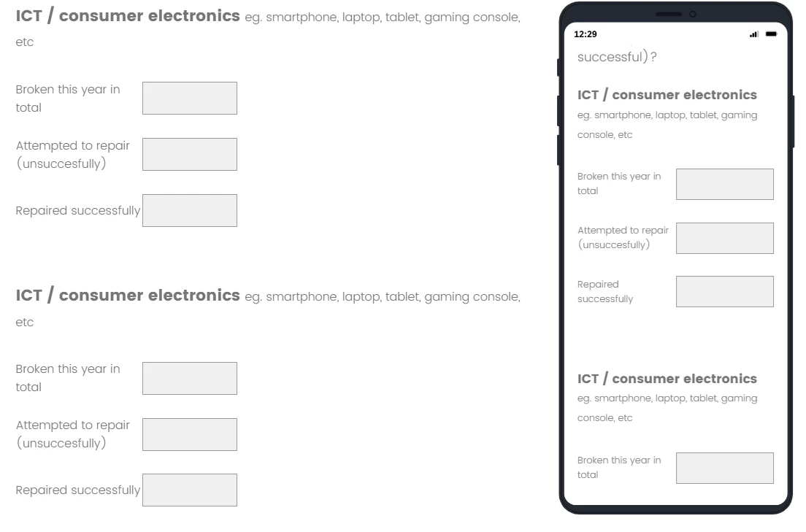Viewport: 806px width, 532px height.
Task: Click the second desktop 'ICT / consumer electronics' heading
Action: (128, 295)
